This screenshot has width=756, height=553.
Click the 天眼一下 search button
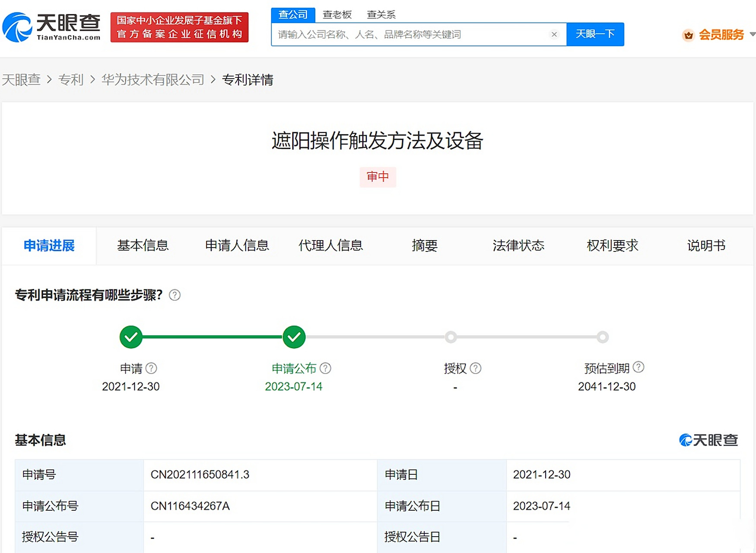[x=595, y=35]
